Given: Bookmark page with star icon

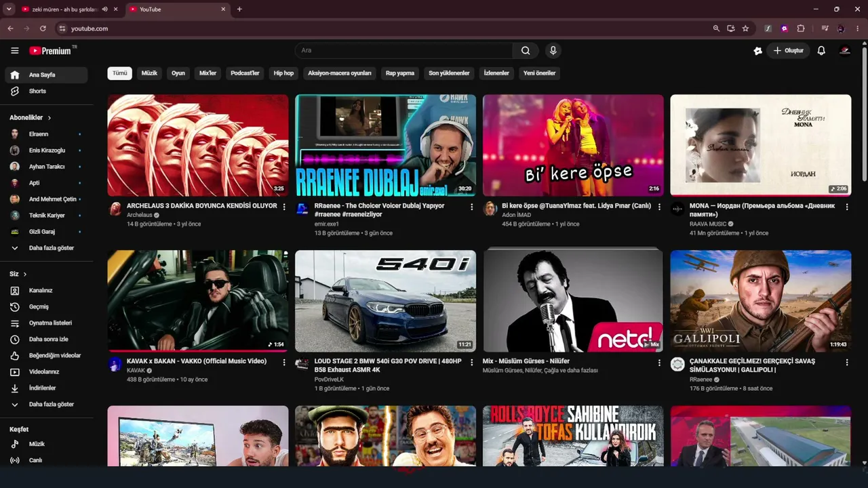Looking at the screenshot, I should click(x=745, y=28).
